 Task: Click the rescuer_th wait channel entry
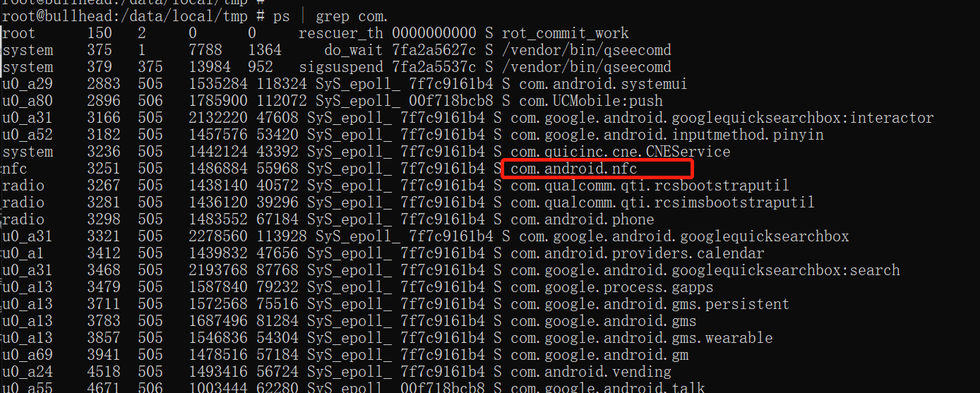341,33
